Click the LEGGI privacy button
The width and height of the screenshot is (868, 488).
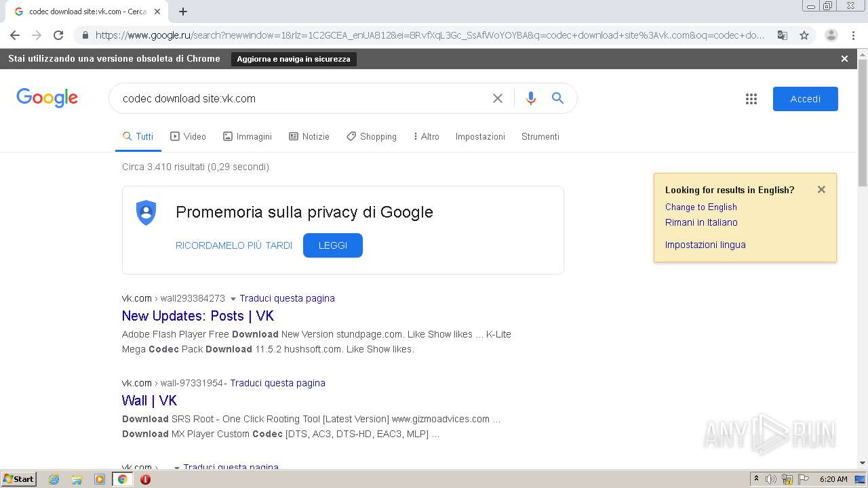[333, 245]
